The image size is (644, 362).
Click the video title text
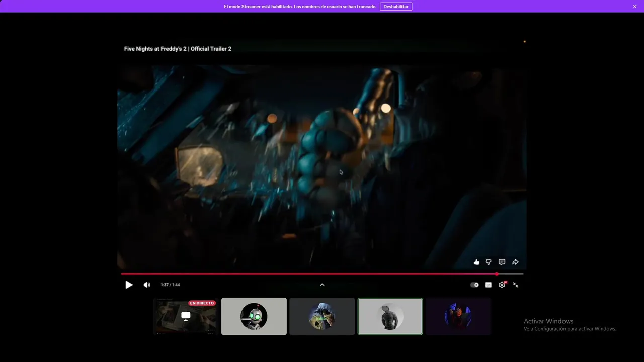tap(178, 49)
